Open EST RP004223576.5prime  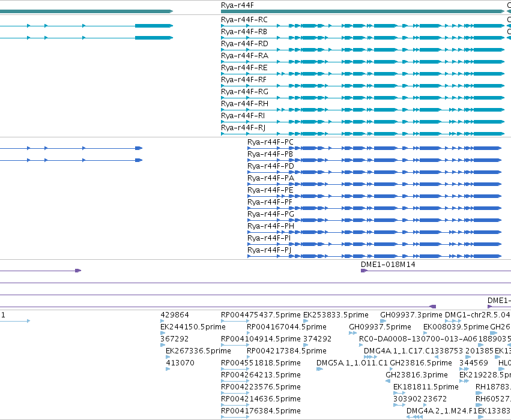[261, 388]
